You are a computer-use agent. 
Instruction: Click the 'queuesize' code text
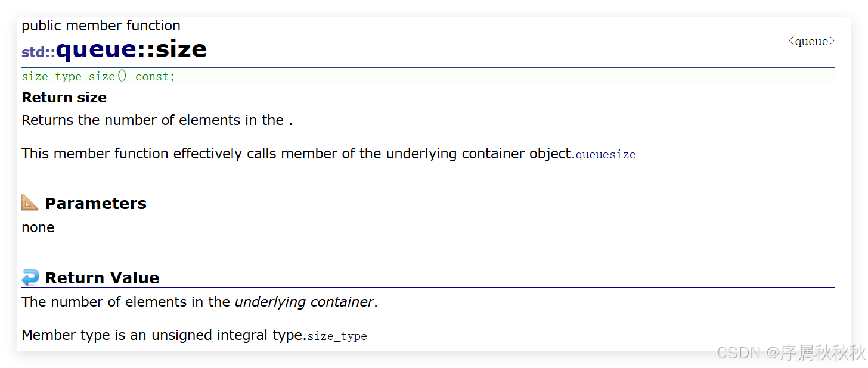(606, 155)
